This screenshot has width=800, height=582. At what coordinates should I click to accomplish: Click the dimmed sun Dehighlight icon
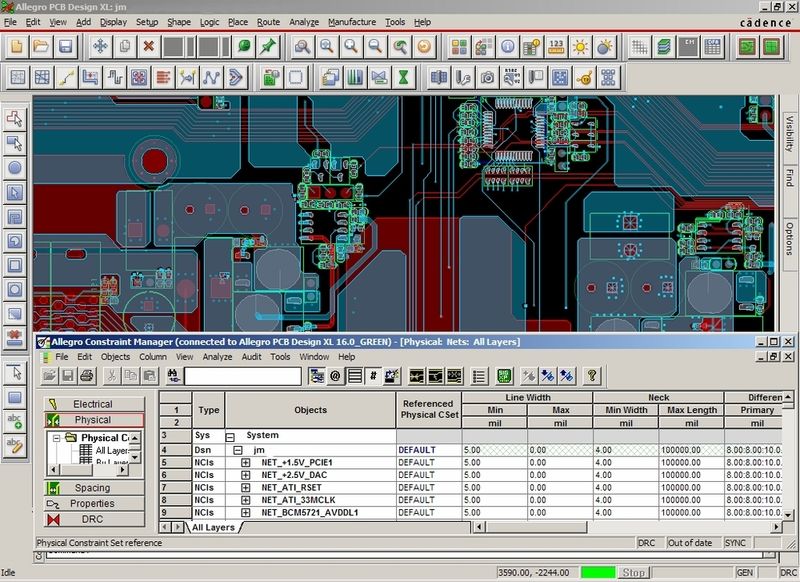pos(604,47)
